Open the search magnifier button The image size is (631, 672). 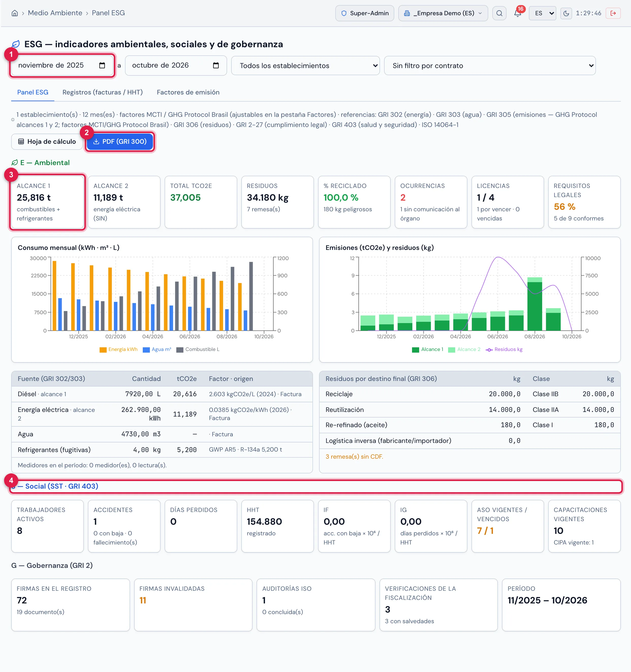[499, 13]
